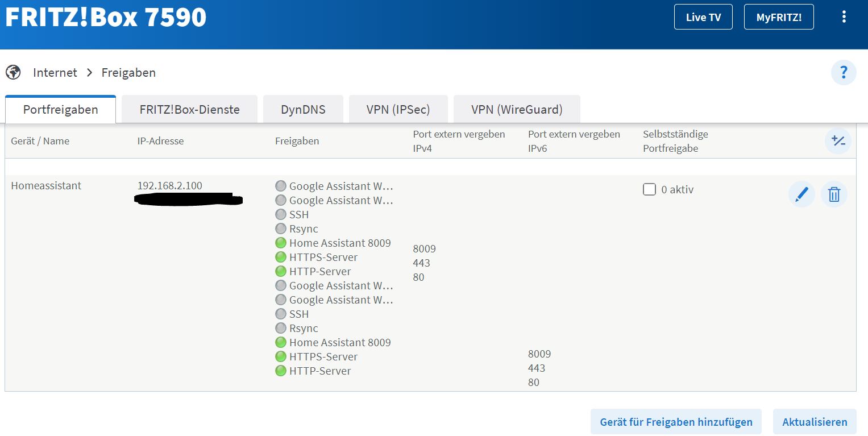Click the plus/minus column settings icon

pos(838,141)
